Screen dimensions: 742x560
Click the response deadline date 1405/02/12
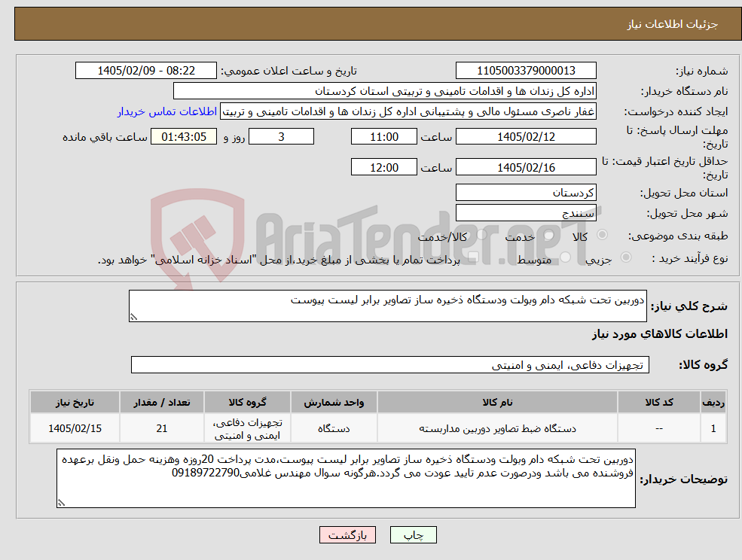526,137
